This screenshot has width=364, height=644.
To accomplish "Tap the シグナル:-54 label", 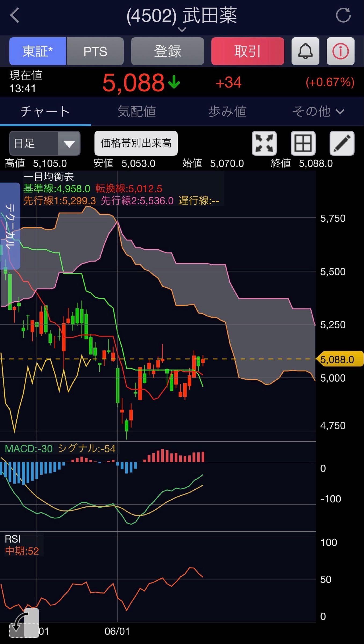I will (87, 449).
